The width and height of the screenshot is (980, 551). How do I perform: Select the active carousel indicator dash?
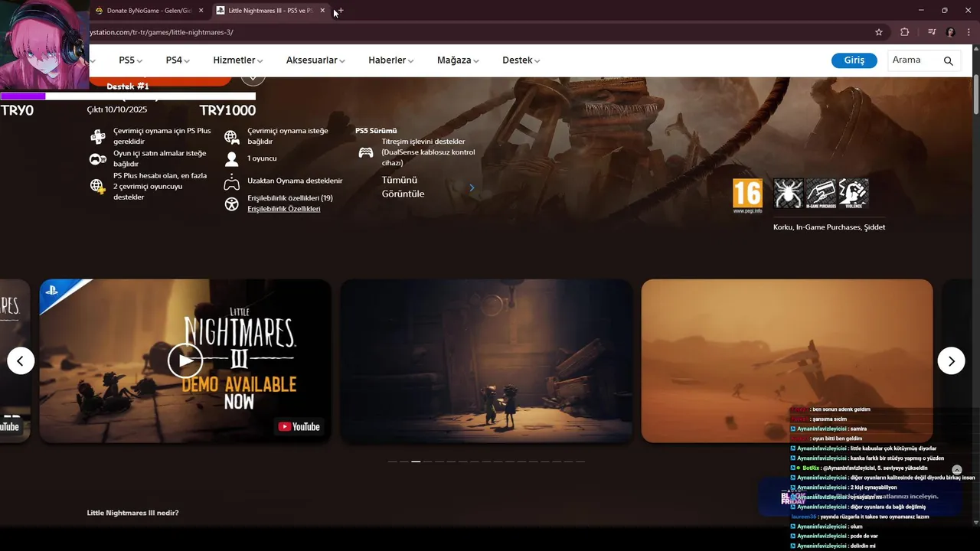[x=416, y=461]
